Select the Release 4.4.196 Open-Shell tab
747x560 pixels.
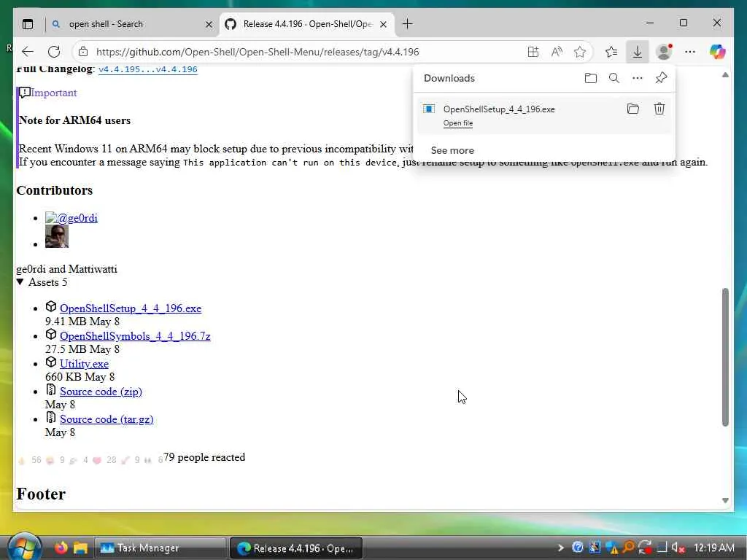click(x=307, y=24)
